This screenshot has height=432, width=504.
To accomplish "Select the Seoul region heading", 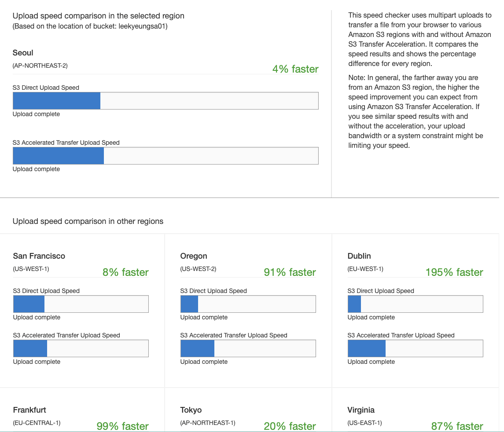I will [x=23, y=53].
